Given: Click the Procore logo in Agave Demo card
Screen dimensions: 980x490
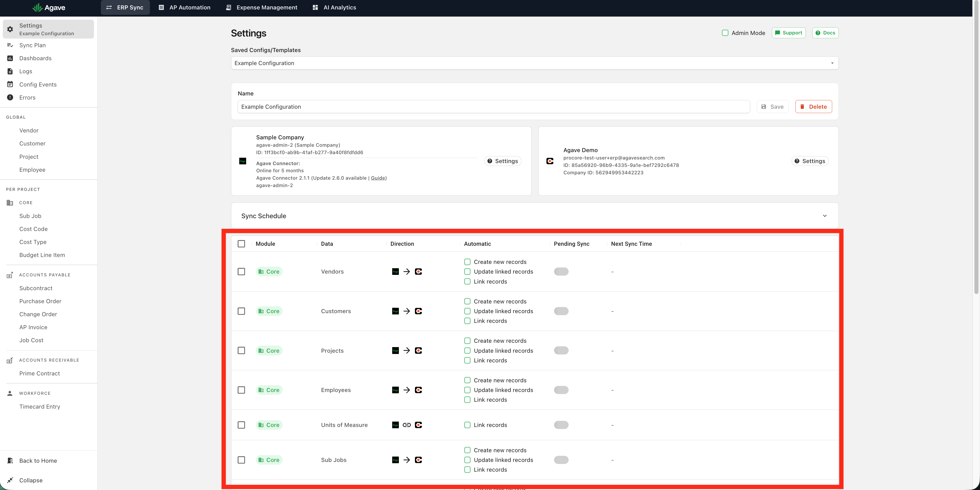Looking at the screenshot, I should click(x=550, y=161).
